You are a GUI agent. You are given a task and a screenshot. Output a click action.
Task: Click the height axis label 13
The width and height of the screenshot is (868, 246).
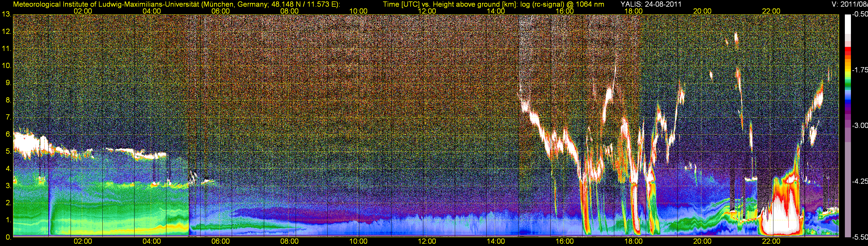click(6, 14)
